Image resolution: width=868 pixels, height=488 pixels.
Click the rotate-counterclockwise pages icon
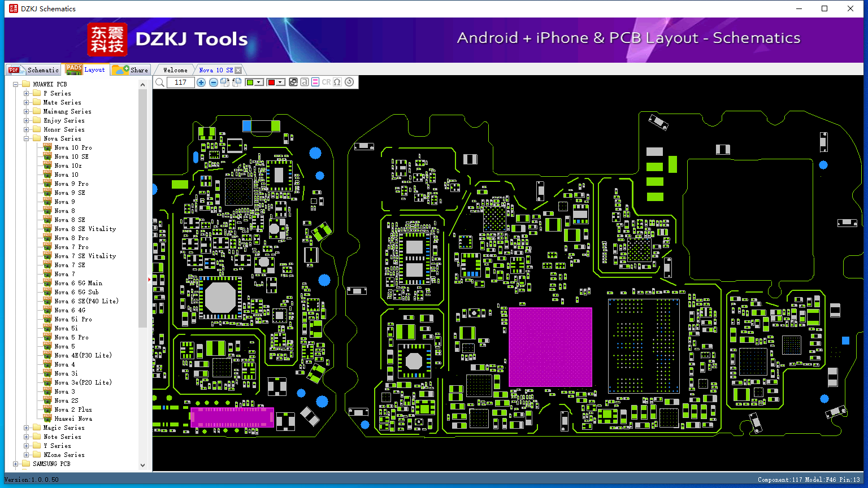point(237,82)
